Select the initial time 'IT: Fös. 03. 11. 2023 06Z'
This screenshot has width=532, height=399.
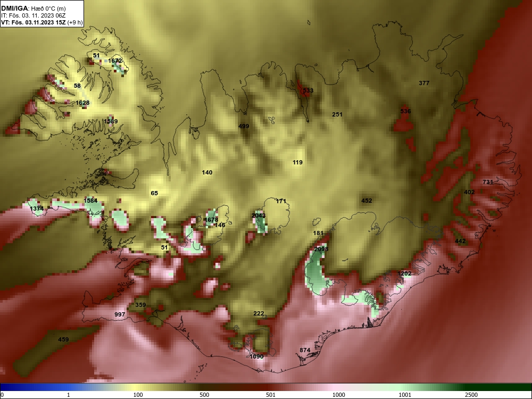(33, 15)
